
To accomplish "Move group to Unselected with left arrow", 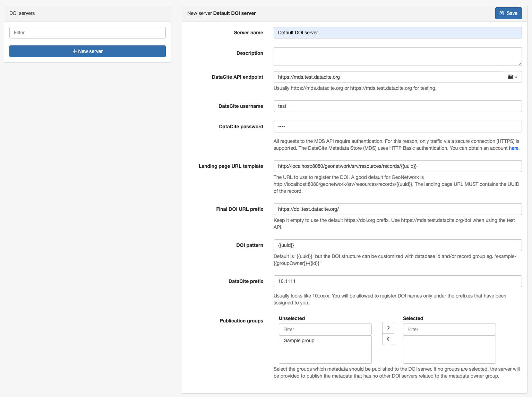I will pyautogui.click(x=388, y=339).
